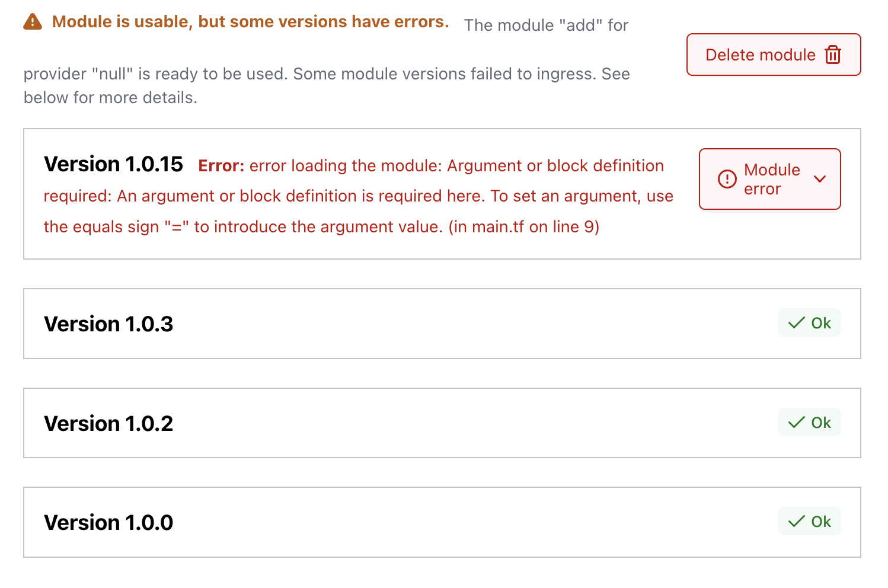Screen dimensions: 888x588
Task: Expand the Module error chevron arrow
Action: click(x=820, y=179)
